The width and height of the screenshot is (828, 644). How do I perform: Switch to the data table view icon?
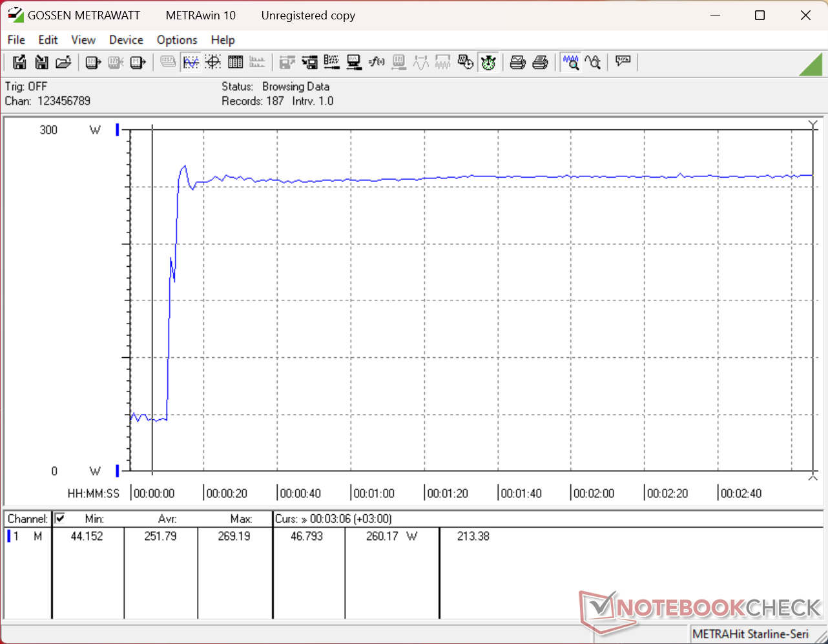pos(235,62)
